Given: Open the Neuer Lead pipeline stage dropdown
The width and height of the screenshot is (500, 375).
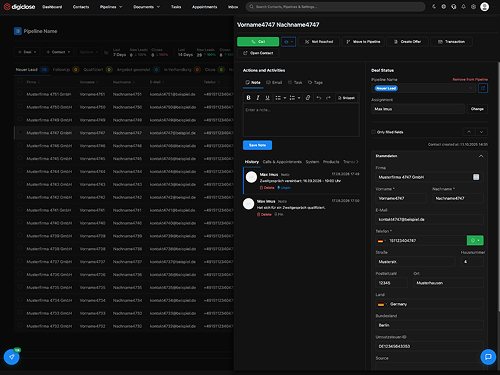Looking at the screenshot, I should pos(424,88).
